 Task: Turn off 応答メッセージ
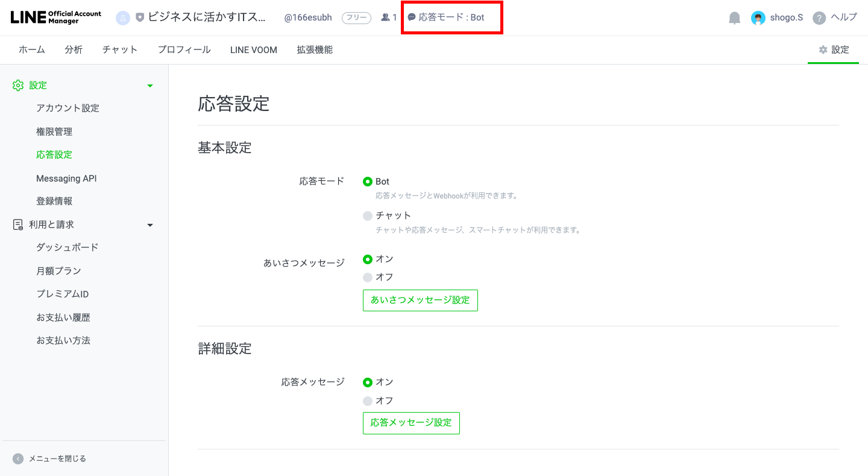(x=368, y=400)
